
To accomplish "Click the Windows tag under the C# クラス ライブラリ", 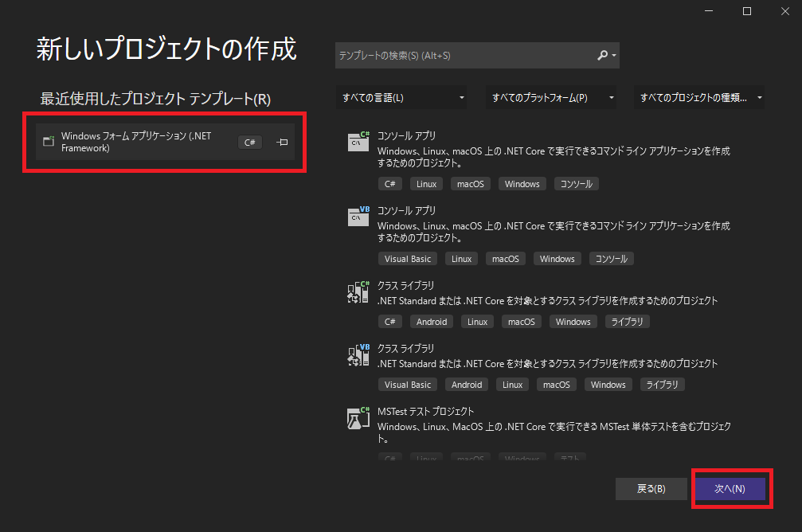I will tap(573, 322).
